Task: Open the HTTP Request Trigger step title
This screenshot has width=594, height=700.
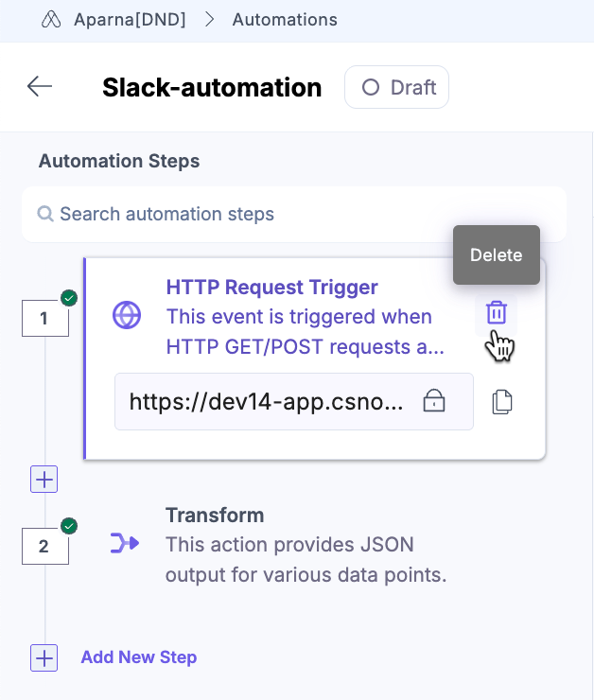Action: click(271, 287)
